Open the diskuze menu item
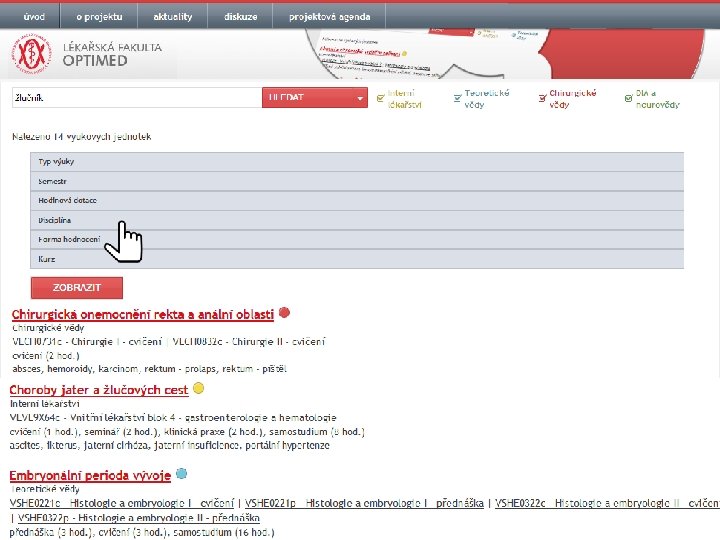The image size is (720, 540). (x=241, y=17)
